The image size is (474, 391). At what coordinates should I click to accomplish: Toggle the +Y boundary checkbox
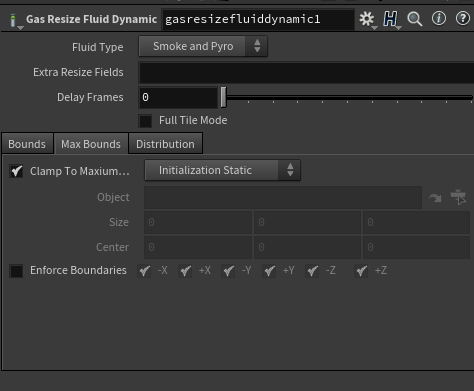tap(269, 271)
